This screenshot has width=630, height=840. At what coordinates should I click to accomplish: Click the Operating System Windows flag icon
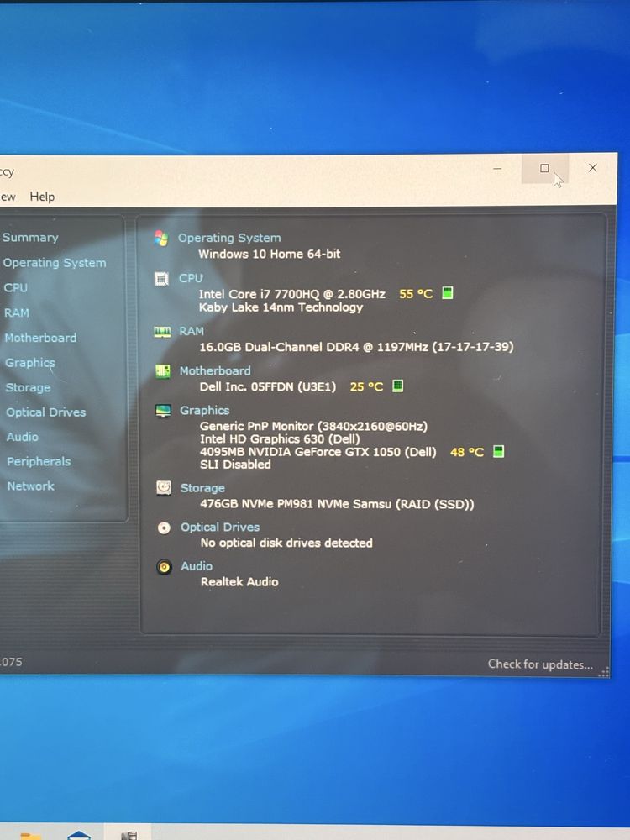tap(160, 238)
